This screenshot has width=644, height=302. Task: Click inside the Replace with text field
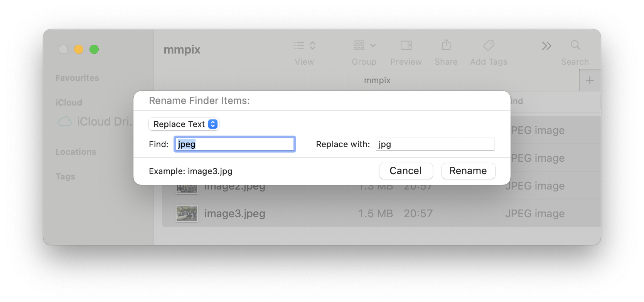(x=435, y=144)
